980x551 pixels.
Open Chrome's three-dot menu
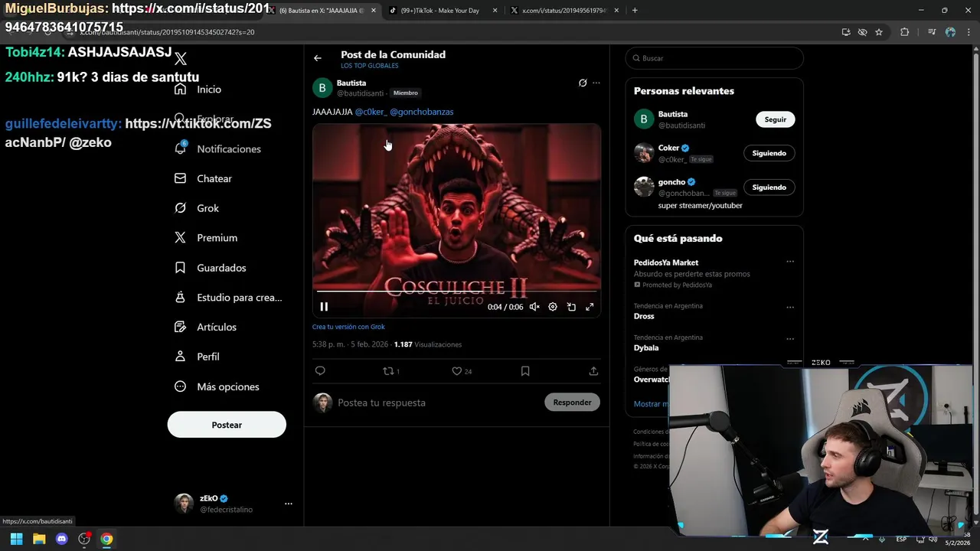[968, 32]
